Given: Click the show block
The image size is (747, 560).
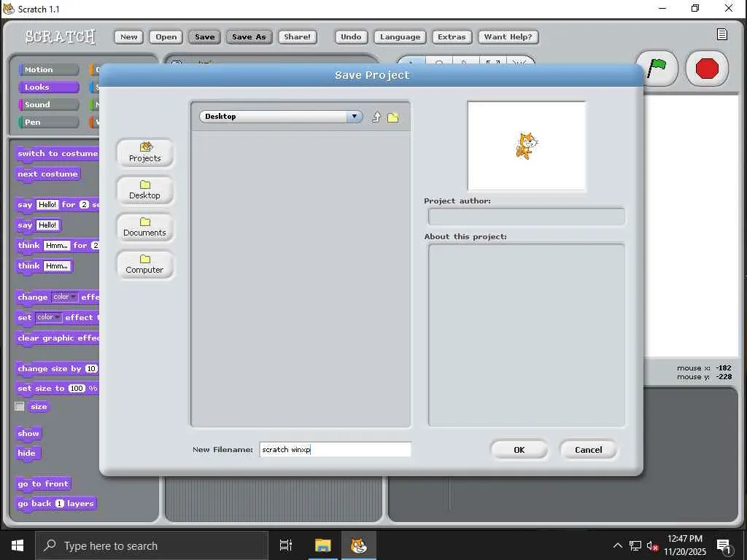Looking at the screenshot, I should click(x=28, y=433).
